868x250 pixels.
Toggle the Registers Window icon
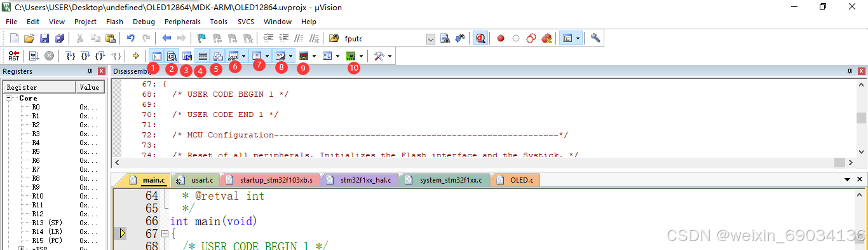click(202, 56)
